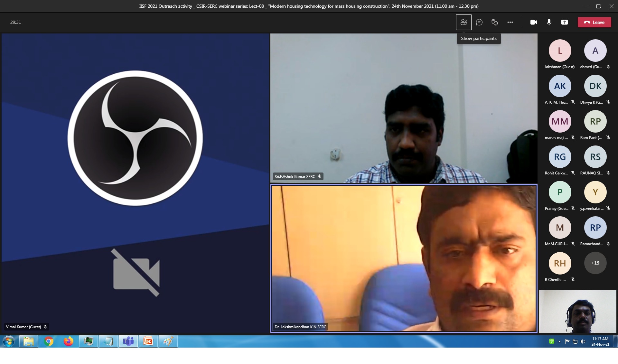The image size is (618, 364).
Task: Click the Dr. Lakshmikandhan K N SERC label
Action: click(300, 327)
